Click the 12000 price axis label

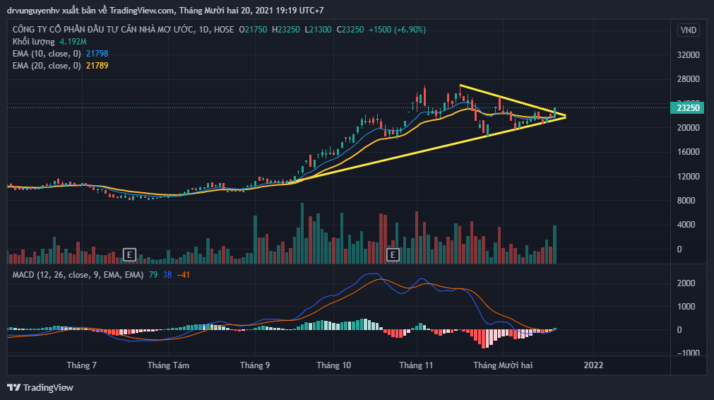click(x=688, y=176)
